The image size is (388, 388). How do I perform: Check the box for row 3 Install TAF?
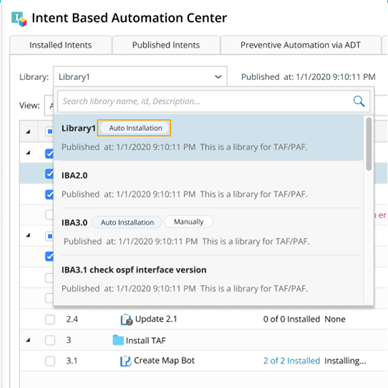(x=50, y=340)
